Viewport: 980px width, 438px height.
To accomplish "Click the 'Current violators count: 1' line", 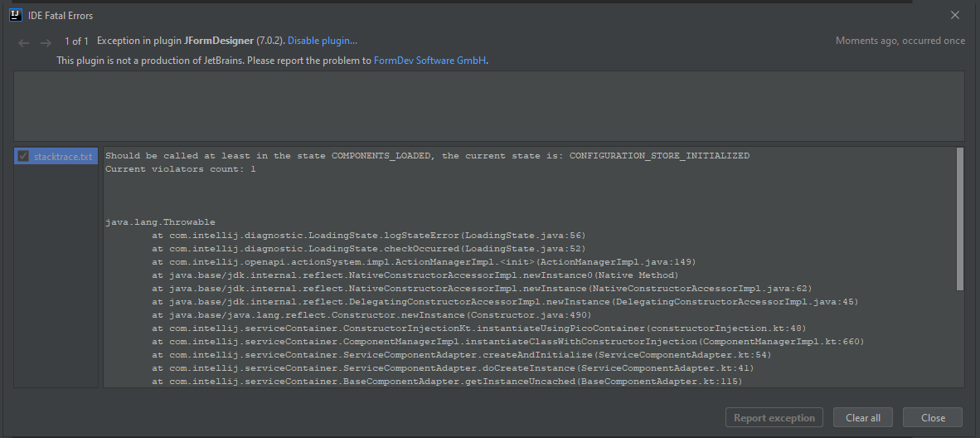I will tap(181, 169).
